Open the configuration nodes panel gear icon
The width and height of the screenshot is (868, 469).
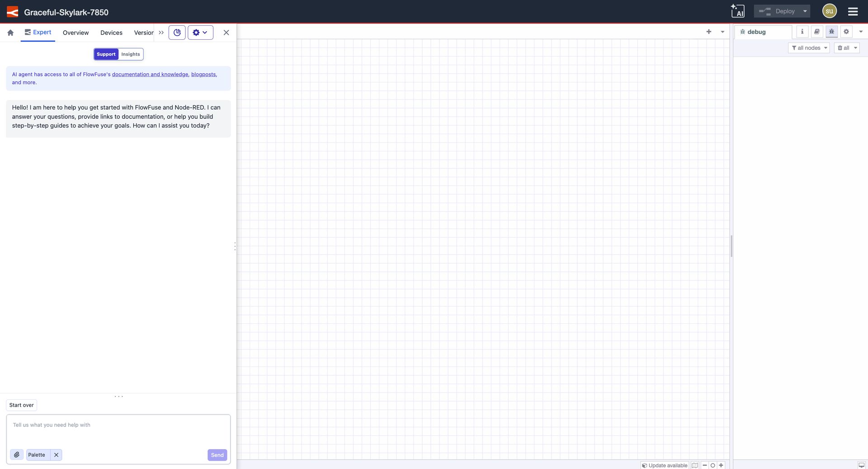(x=846, y=32)
